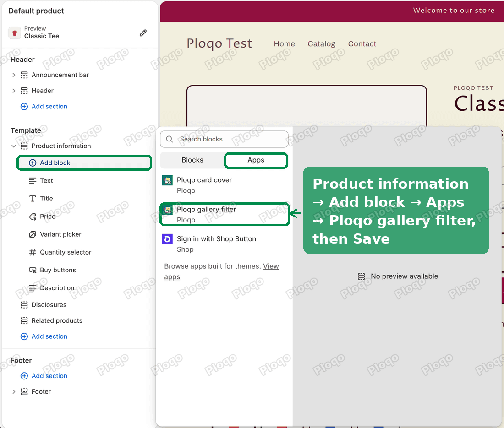Click the Announcement bar section icon
Viewport: 504px width, 428px height.
[x=24, y=75]
